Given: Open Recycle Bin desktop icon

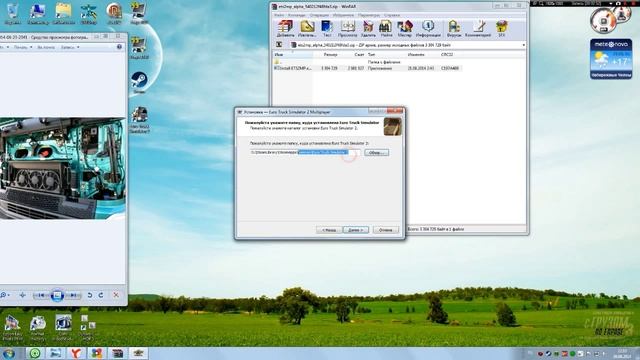Looking at the screenshot, I should (x=12, y=13).
